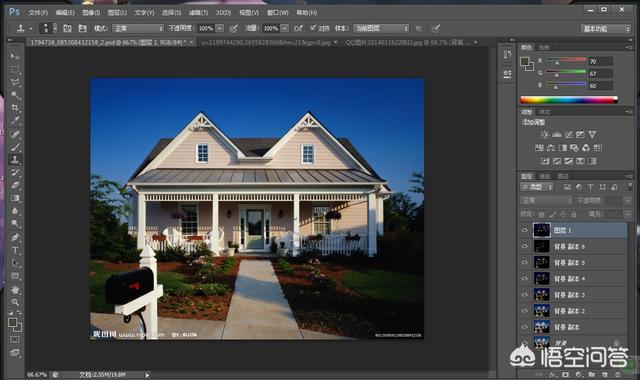The image size is (640, 380).
Task: Hide 图层 1 layer visibility eye
Action: (x=524, y=230)
